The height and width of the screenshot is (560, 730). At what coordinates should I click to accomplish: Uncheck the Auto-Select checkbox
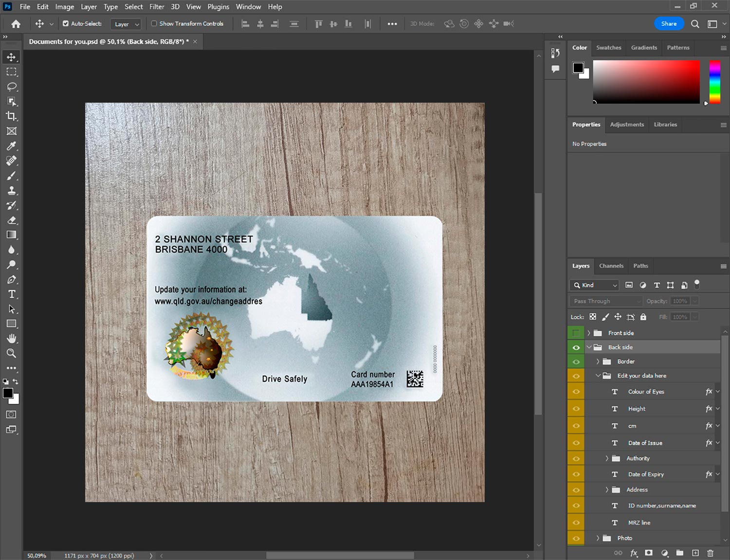click(x=66, y=23)
